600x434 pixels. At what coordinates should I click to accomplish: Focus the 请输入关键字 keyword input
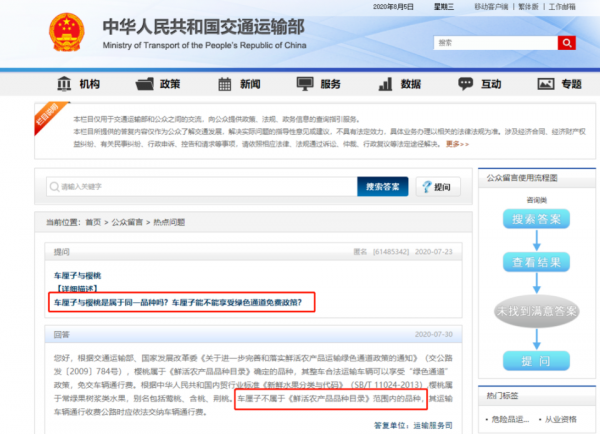202,187
